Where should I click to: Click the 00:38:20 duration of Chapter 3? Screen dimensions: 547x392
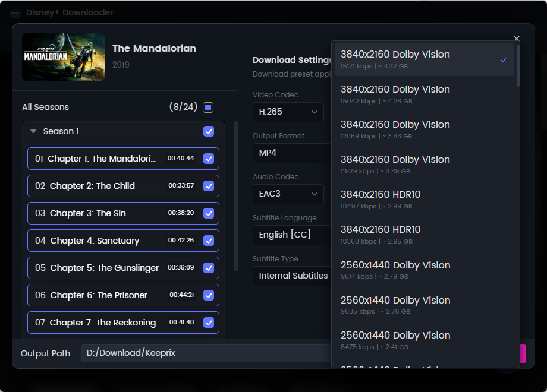click(181, 213)
